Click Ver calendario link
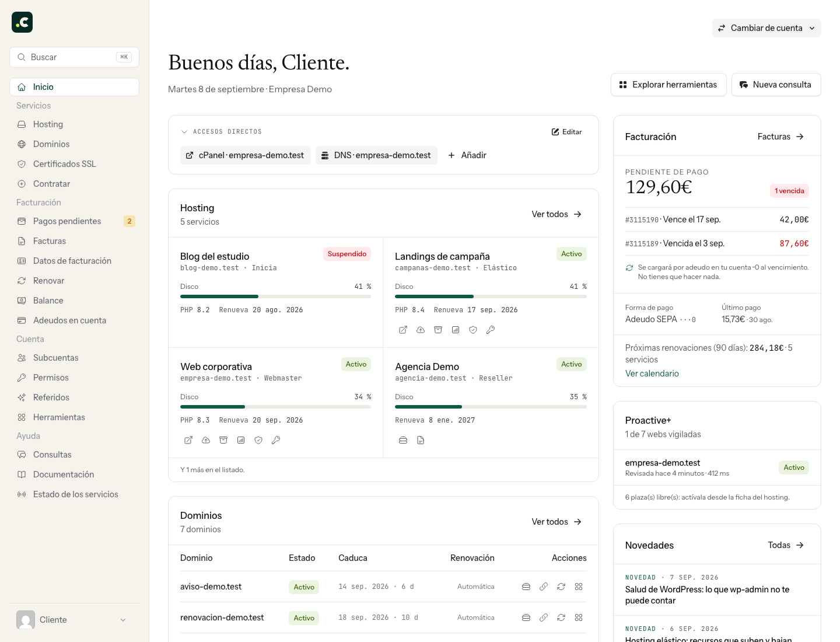The height and width of the screenshot is (642, 840). 652,374
